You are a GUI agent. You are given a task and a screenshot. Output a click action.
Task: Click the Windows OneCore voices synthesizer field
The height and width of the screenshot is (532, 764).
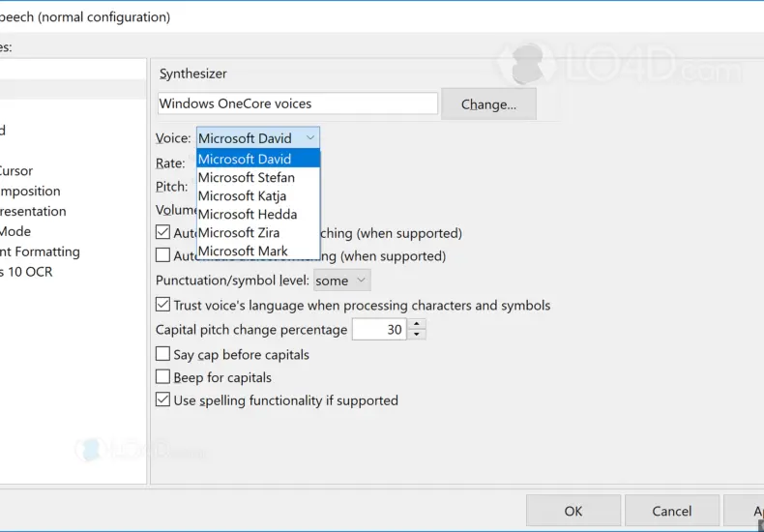point(298,103)
